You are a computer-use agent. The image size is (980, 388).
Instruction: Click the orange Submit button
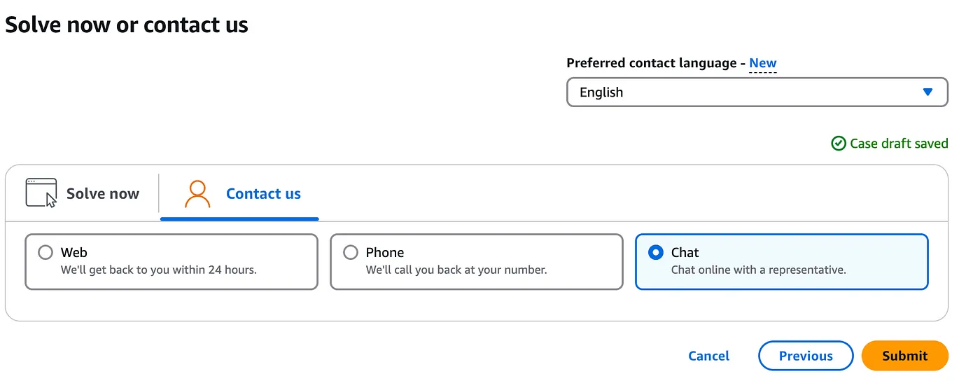point(904,356)
